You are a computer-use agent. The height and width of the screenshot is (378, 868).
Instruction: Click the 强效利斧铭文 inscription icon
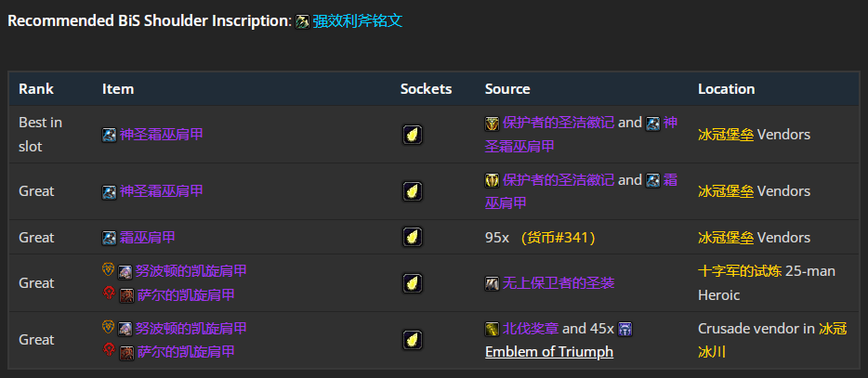click(303, 21)
